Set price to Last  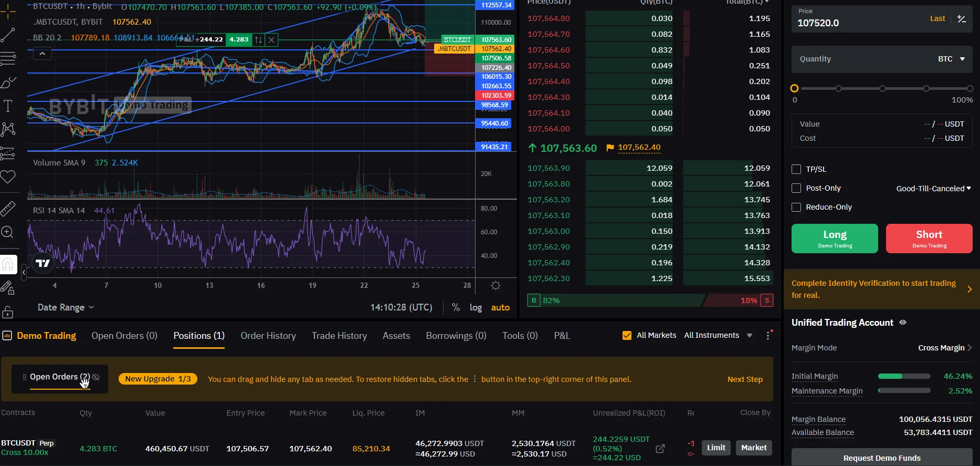tap(937, 18)
